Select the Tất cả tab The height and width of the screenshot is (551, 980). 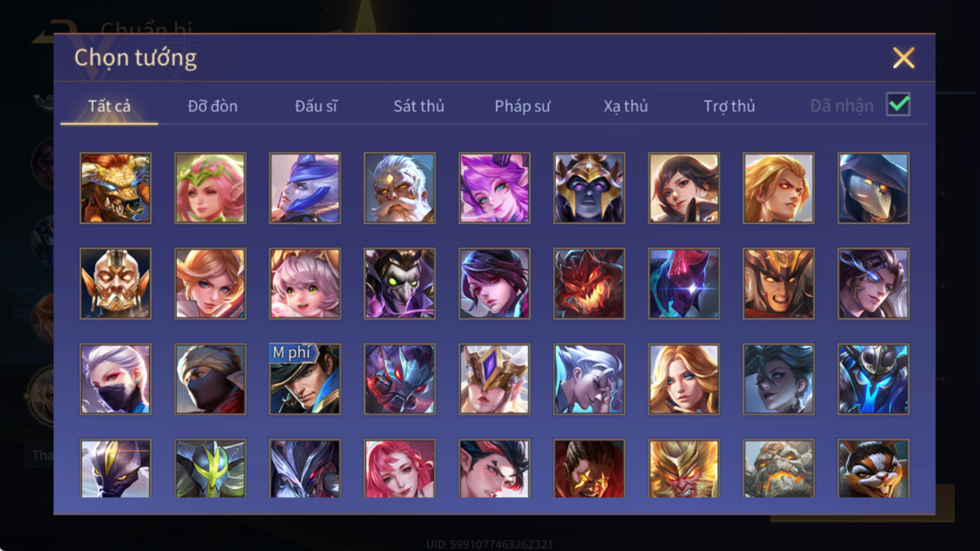109,106
